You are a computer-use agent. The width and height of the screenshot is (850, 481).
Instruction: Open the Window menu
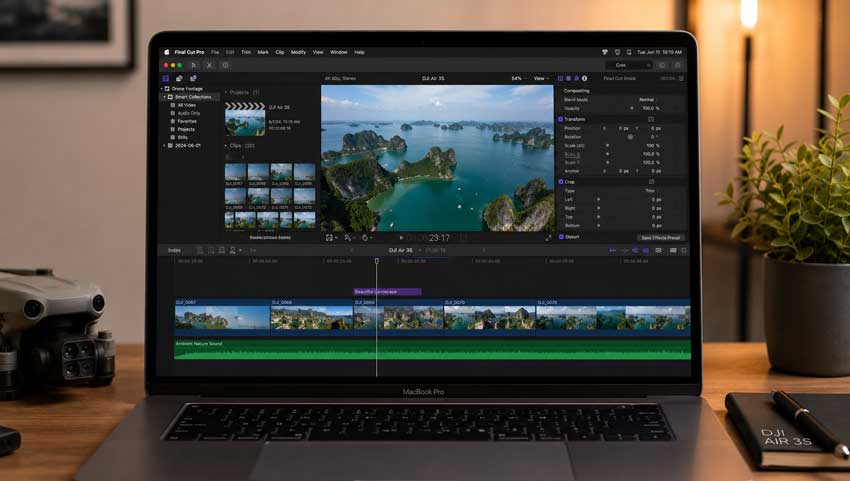[x=338, y=52]
